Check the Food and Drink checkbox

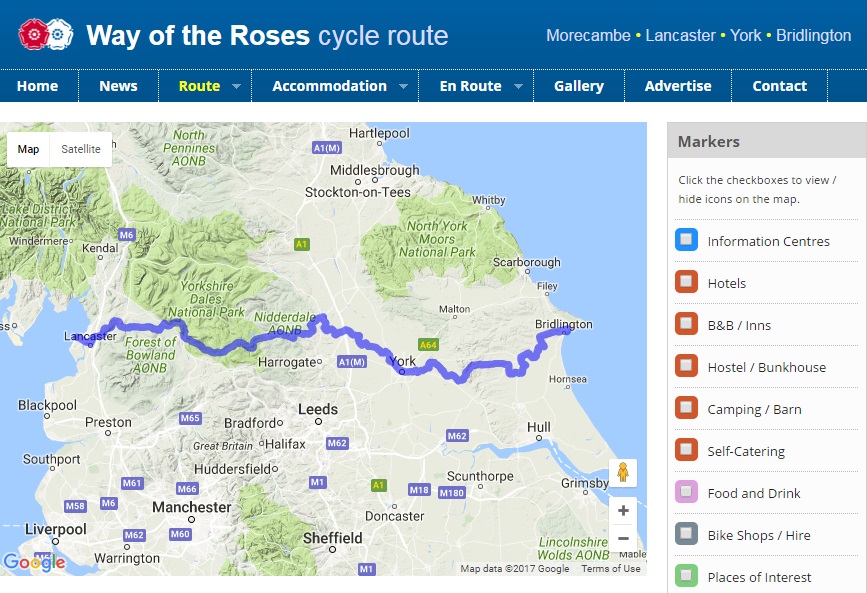[686, 492]
